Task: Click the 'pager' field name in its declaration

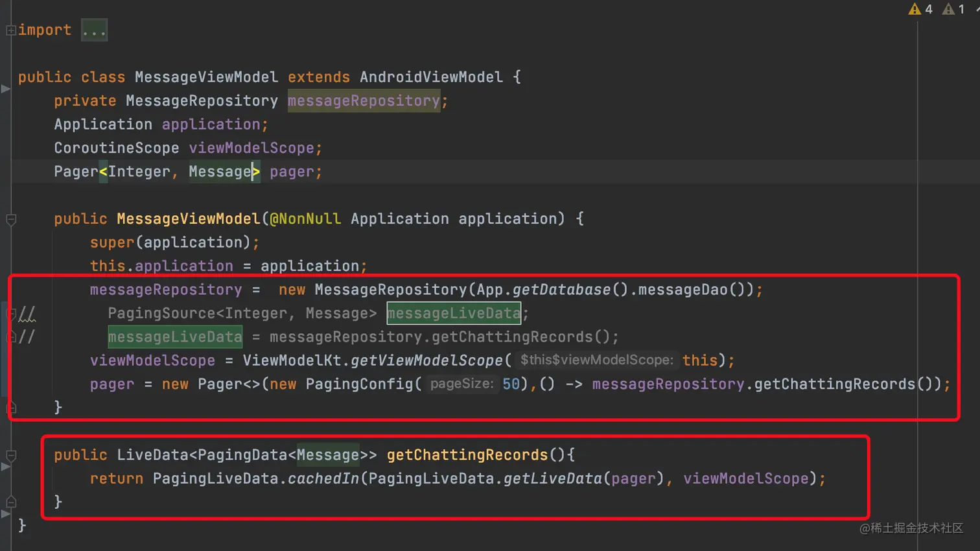Action: tap(292, 172)
